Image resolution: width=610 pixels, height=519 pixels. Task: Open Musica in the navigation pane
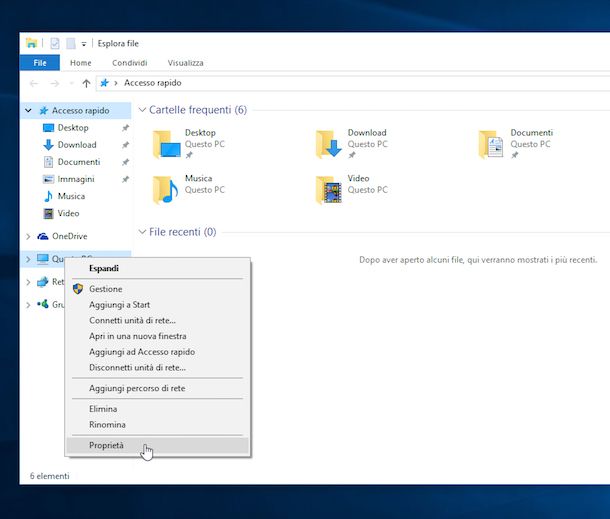[71, 196]
